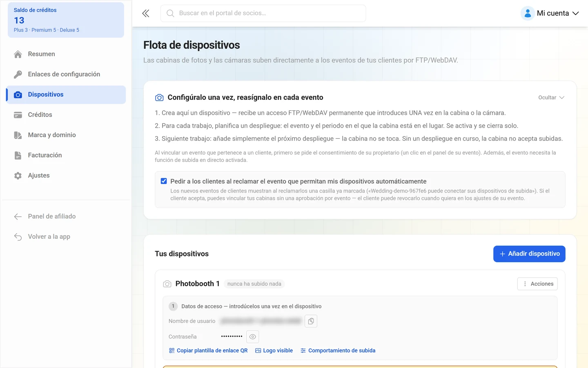
Task: Click the user avatar icon
Action: (528, 13)
